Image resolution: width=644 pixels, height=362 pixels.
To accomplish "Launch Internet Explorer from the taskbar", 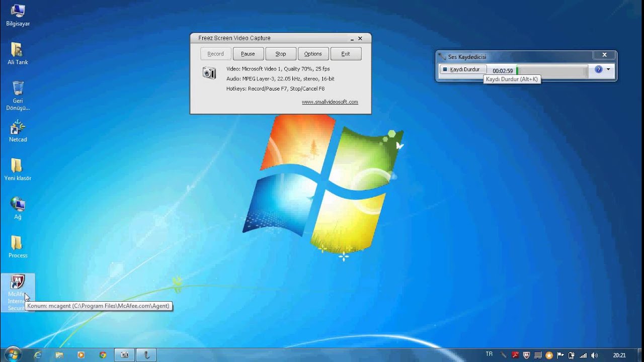I will [x=37, y=355].
